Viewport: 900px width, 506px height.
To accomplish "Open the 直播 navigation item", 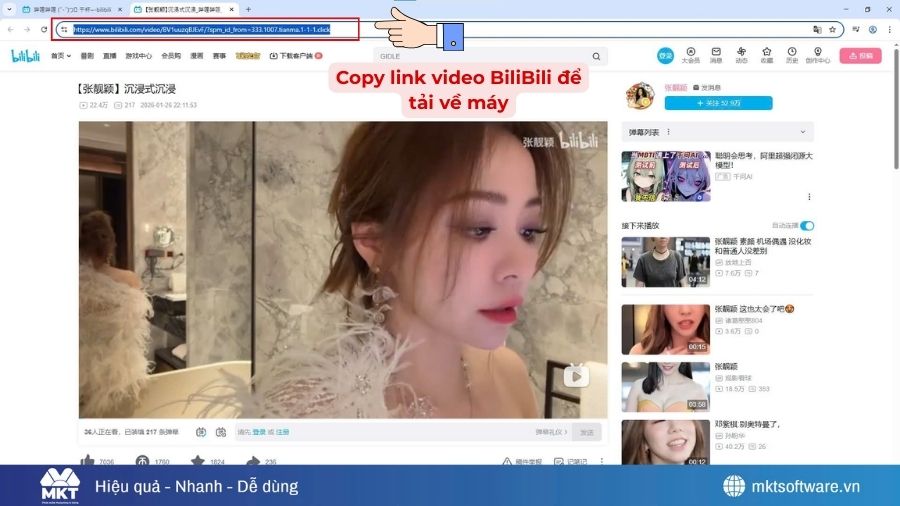I will click(x=110, y=56).
